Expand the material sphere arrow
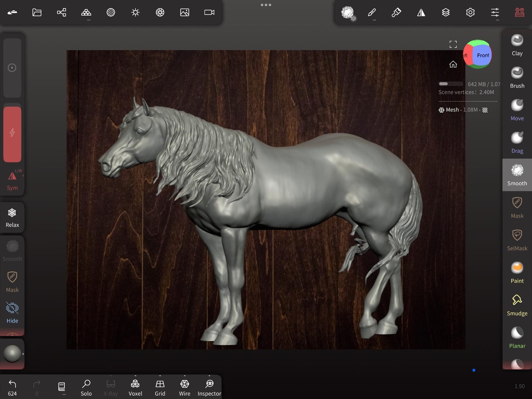The width and height of the screenshot is (532, 399). click(x=23, y=354)
